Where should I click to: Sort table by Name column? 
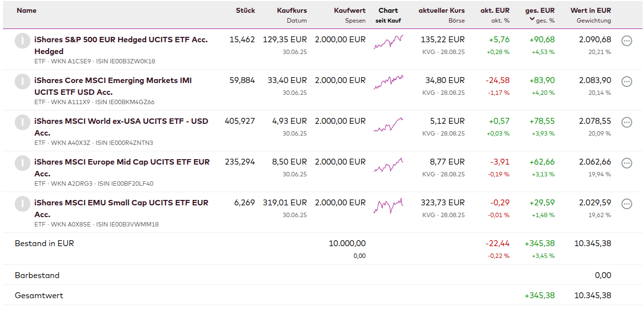coord(26,10)
